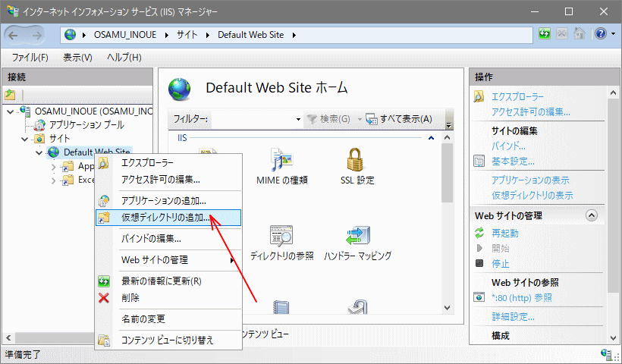622x364 pixels.
Task: Click the feature view vertical scrollbar thumb
Action: click(447, 173)
